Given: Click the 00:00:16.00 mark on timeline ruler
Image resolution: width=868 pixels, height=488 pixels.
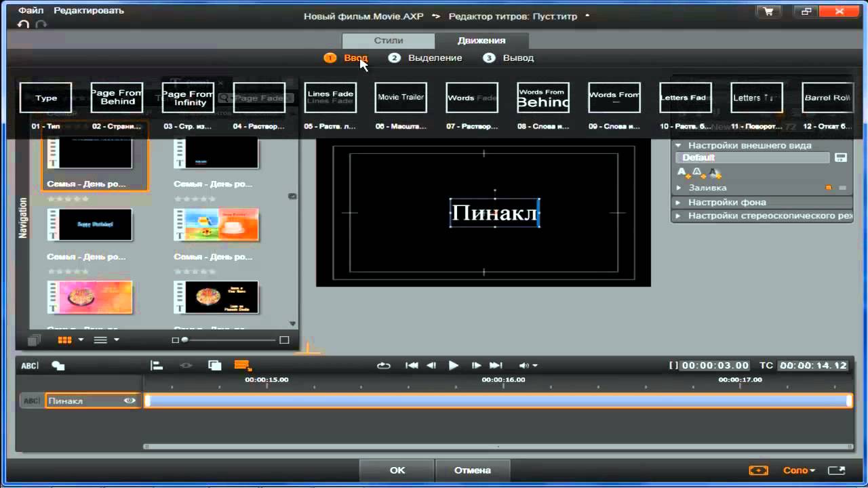Looking at the screenshot, I should [x=503, y=380].
